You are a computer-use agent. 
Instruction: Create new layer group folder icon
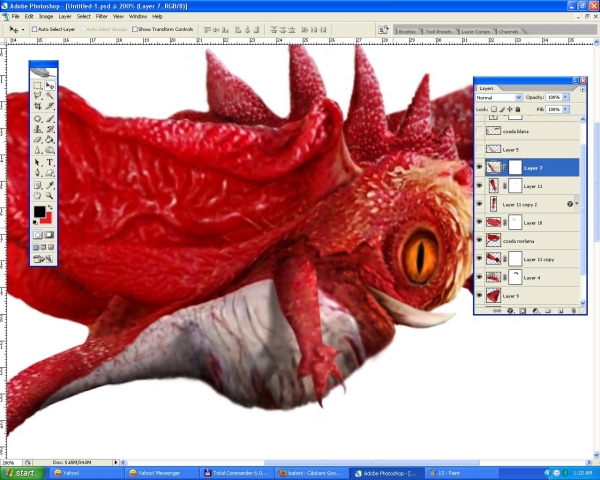tap(548, 311)
